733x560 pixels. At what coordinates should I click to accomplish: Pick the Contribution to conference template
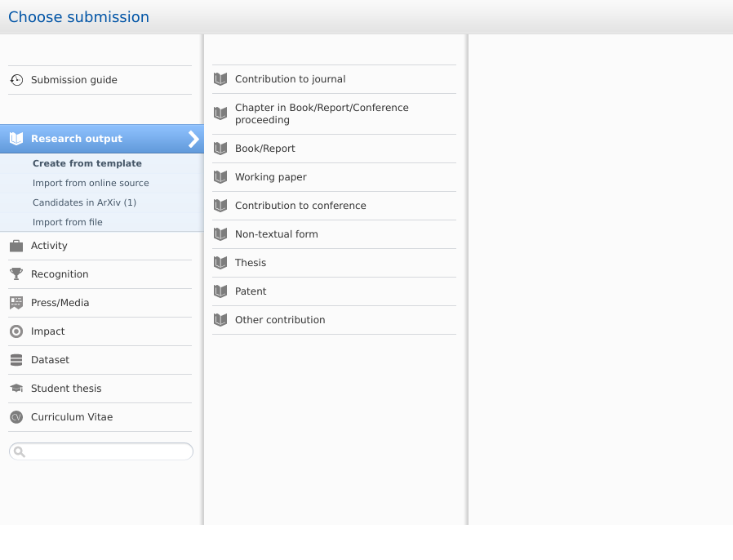pyautogui.click(x=334, y=206)
